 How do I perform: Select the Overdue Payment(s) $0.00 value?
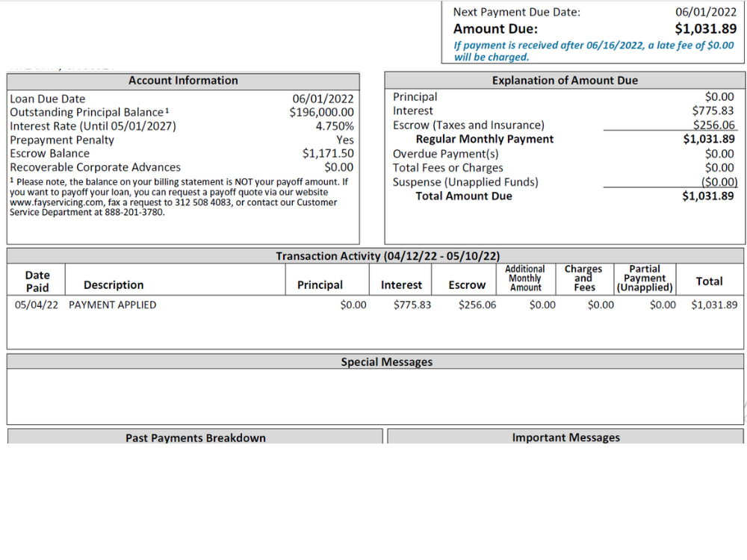(x=719, y=154)
